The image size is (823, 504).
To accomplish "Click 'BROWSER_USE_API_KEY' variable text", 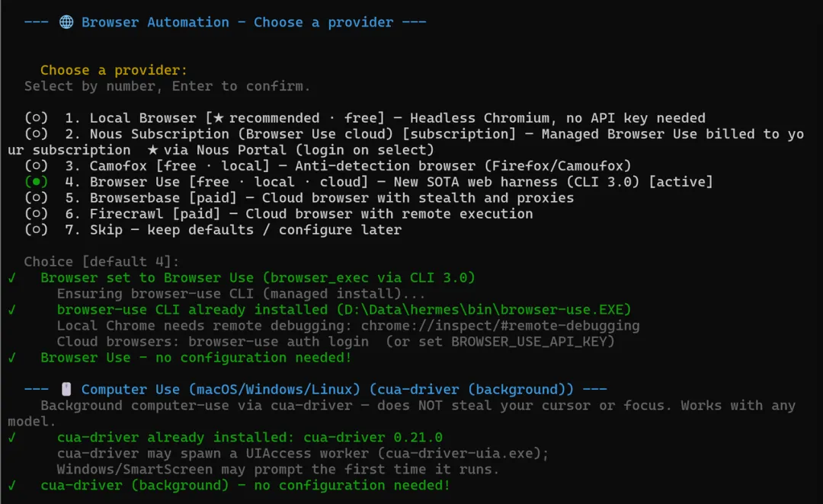I will pos(529,341).
